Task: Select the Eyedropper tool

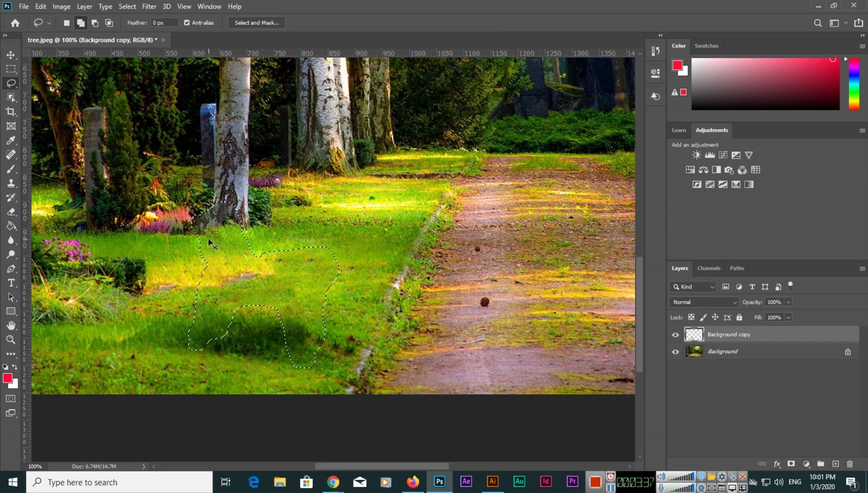Action: tap(11, 141)
